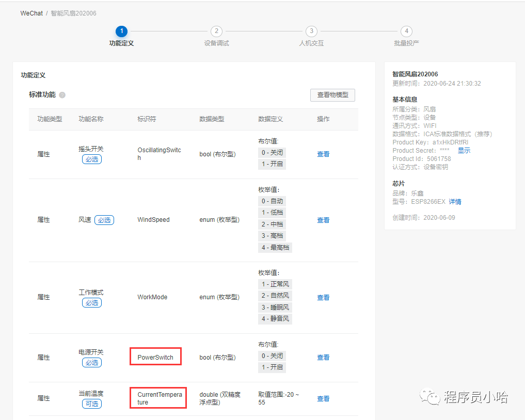Click 查看 for 工作模式 row

323,298
